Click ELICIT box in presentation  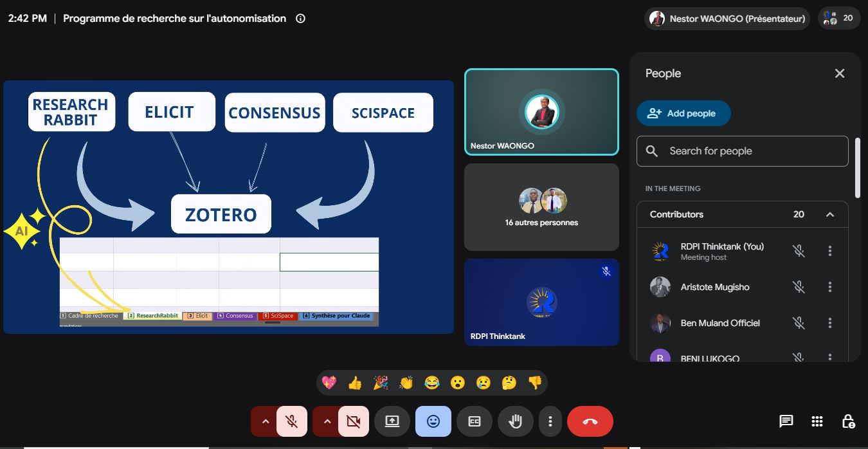coord(171,112)
